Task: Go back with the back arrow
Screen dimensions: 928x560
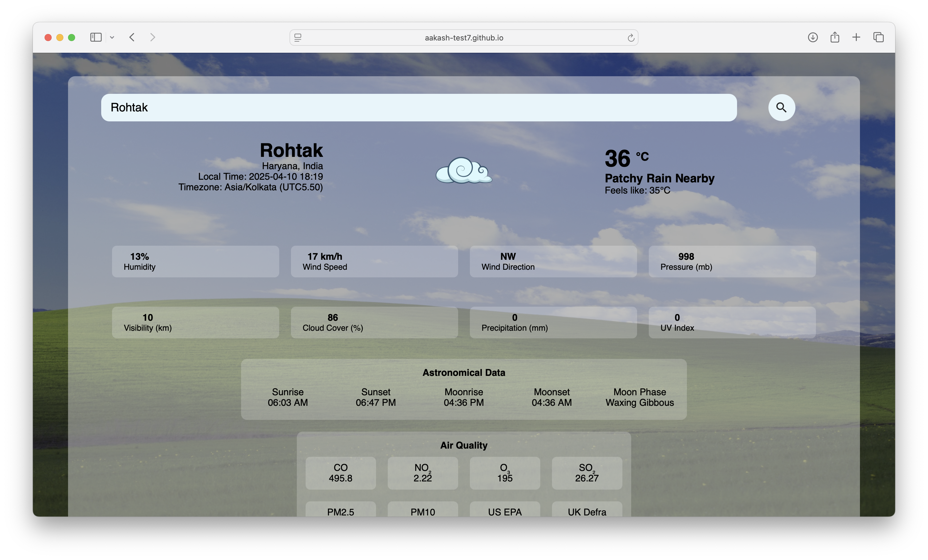Action: [x=132, y=37]
